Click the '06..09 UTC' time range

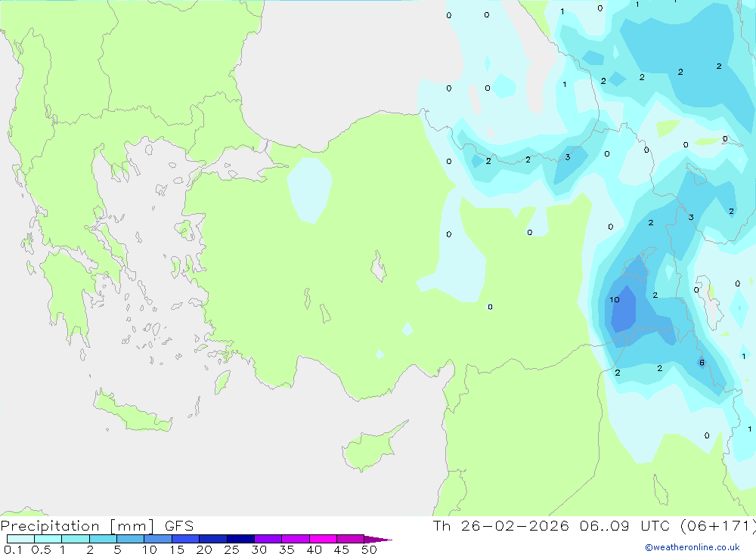point(624,526)
